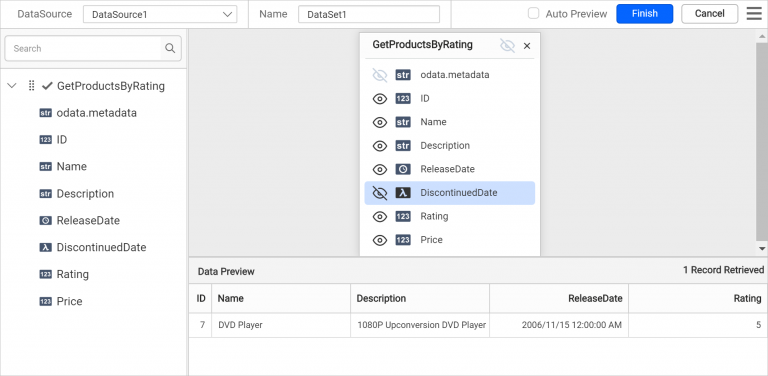This screenshot has height=376, width=768.
Task: Click the design area scrollbar thumb
Action: [x=763, y=142]
